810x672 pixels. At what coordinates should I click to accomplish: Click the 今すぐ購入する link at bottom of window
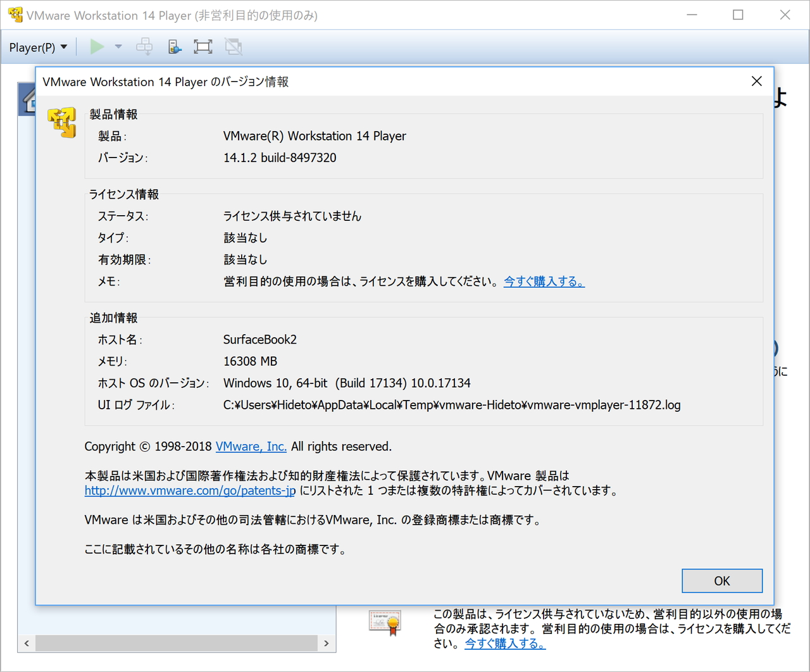tap(504, 644)
